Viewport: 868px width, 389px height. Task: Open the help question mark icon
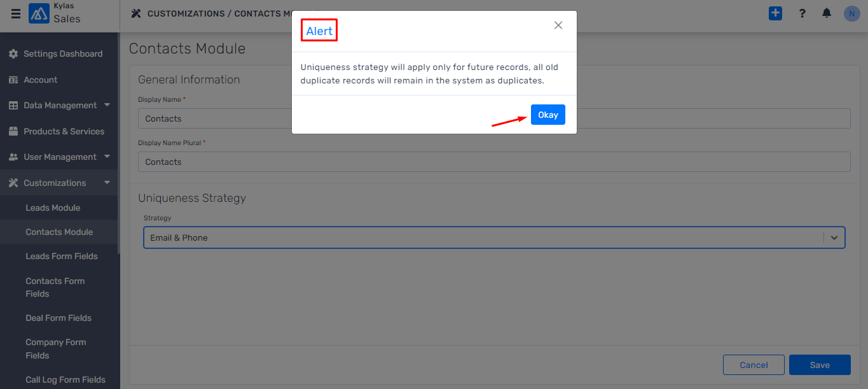pyautogui.click(x=803, y=13)
